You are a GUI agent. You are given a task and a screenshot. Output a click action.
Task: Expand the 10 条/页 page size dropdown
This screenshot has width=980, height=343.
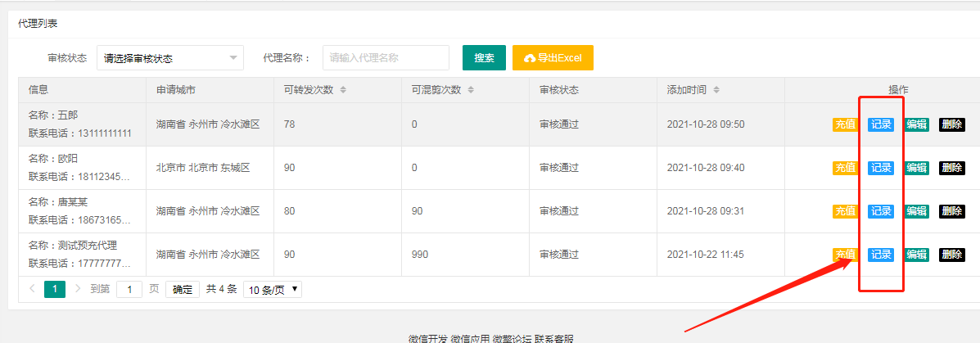tap(272, 289)
